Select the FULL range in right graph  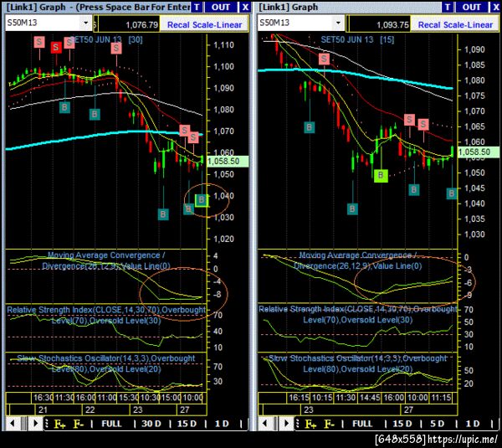(362, 424)
